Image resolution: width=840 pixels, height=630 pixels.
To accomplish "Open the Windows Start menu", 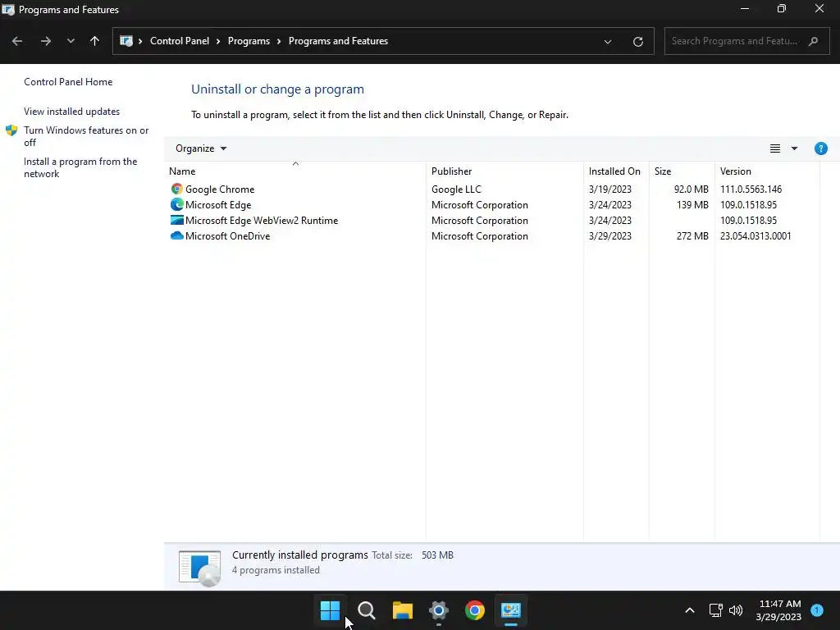I will click(x=330, y=610).
